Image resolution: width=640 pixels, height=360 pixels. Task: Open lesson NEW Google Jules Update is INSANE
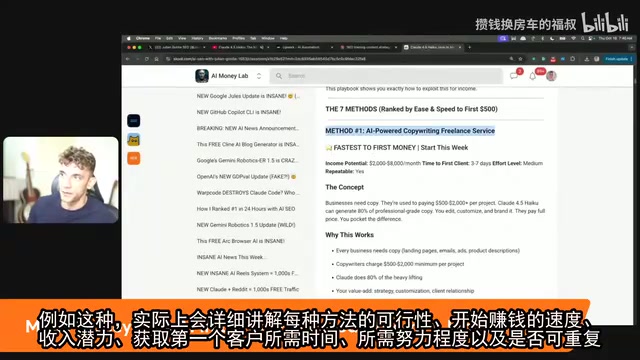point(248,96)
